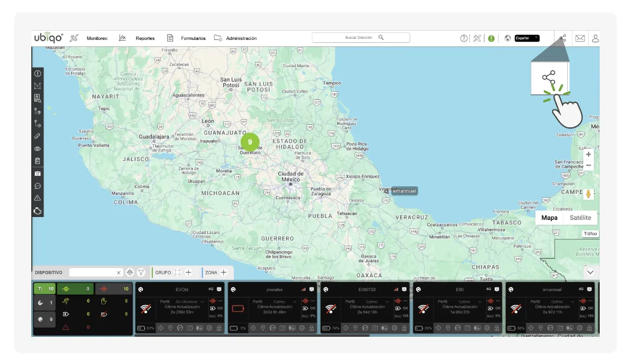This screenshot has width=628, height=364.
Task: Click the Buscar Dirección search field
Action: point(361,38)
